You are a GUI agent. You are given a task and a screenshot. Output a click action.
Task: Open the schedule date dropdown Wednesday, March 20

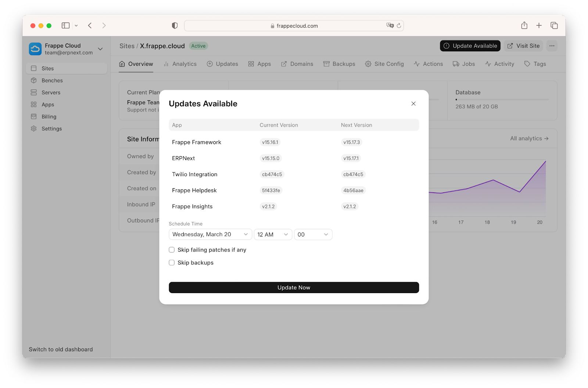point(210,235)
